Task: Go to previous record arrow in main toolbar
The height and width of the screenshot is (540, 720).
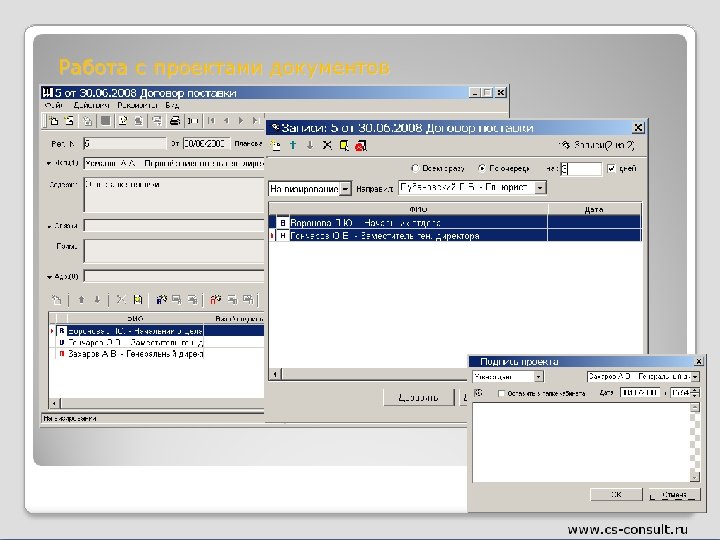Action: (x=226, y=121)
